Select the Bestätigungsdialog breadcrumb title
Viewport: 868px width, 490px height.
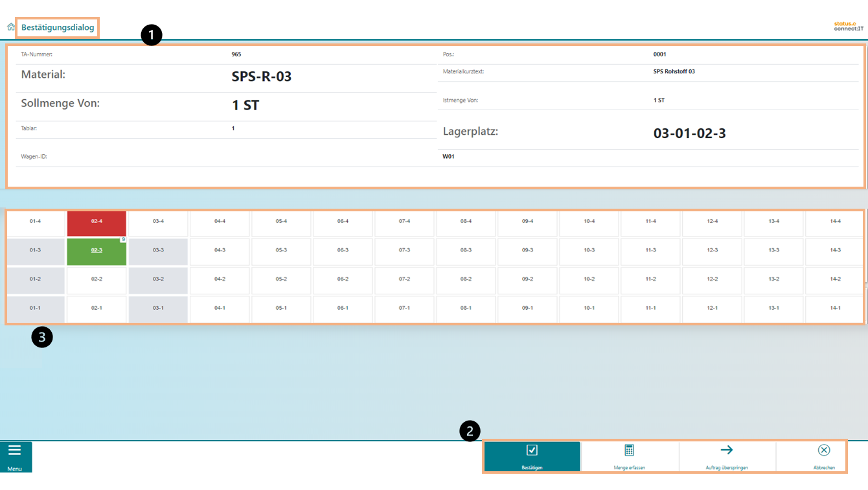pos(58,28)
